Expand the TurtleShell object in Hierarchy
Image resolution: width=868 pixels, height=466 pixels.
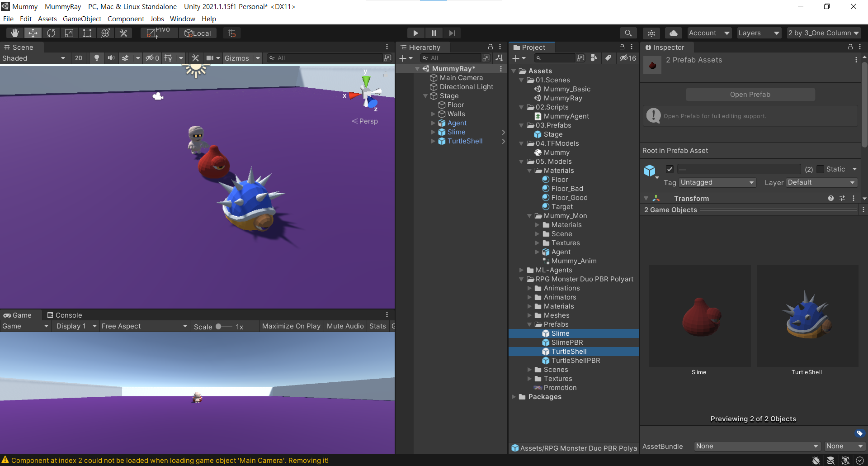coord(433,141)
